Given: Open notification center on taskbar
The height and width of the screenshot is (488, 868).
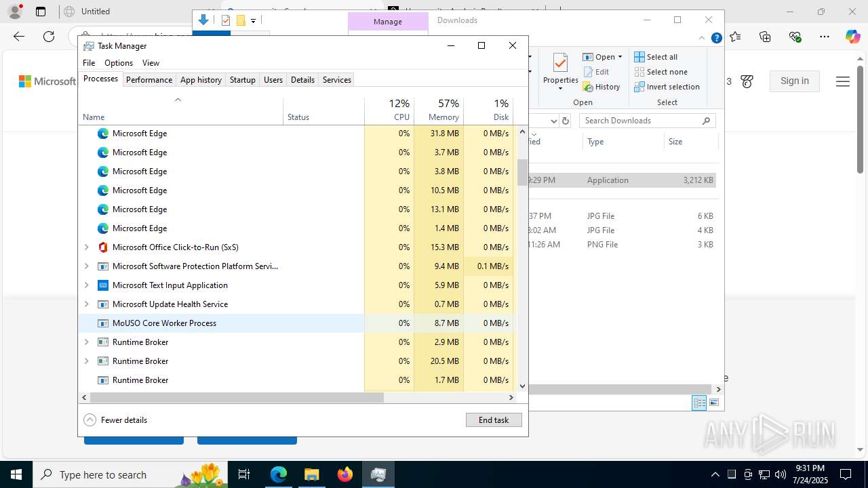Looking at the screenshot, I should tap(846, 474).
